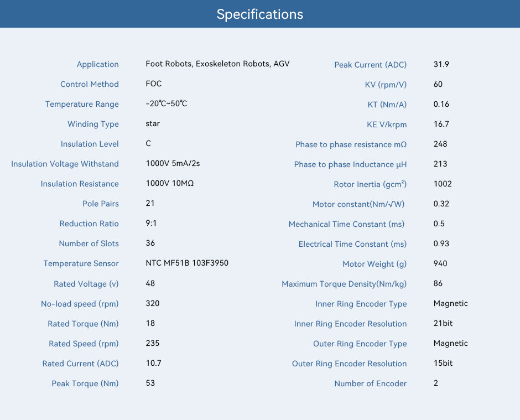Click the Specifications header title
The height and width of the screenshot is (420, 520).
tap(259, 14)
